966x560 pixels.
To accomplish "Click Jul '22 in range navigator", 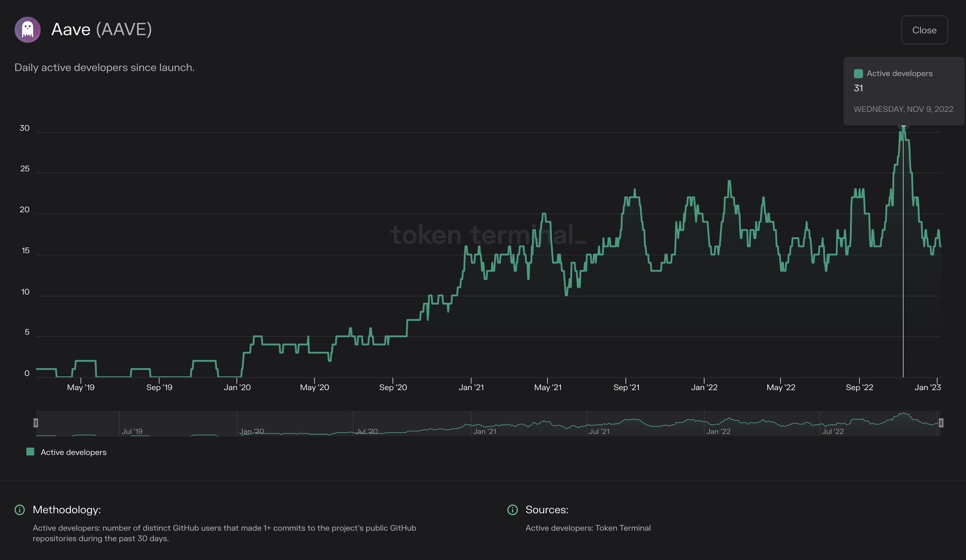I will tap(833, 432).
